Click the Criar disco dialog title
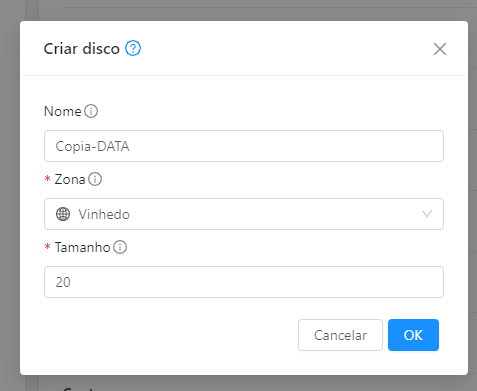 point(82,49)
